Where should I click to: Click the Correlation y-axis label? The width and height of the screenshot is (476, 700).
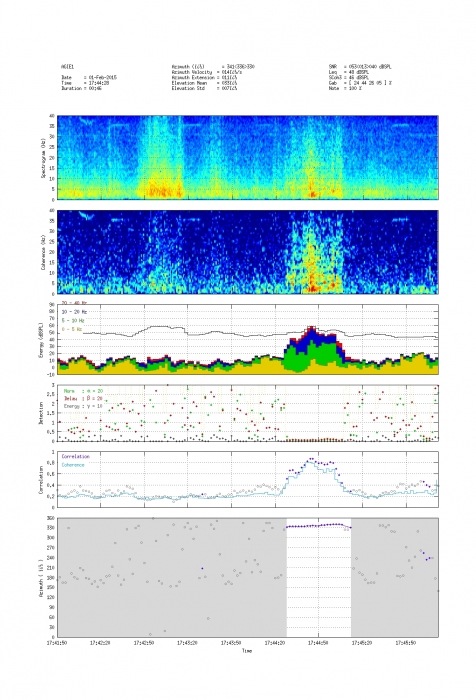(x=41, y=479)
